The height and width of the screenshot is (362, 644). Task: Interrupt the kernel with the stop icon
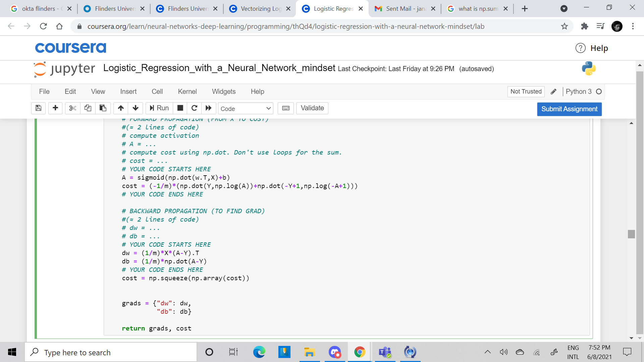(180, 108)
